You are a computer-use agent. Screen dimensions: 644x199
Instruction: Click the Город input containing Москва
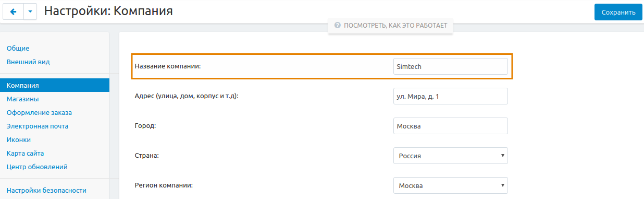pos(451,126)
